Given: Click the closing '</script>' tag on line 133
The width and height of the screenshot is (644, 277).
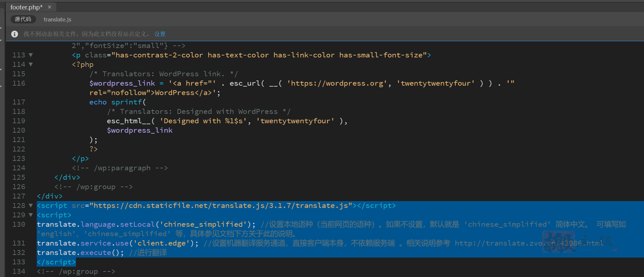Looking at the screenshot, I should [x=56, y=262].
